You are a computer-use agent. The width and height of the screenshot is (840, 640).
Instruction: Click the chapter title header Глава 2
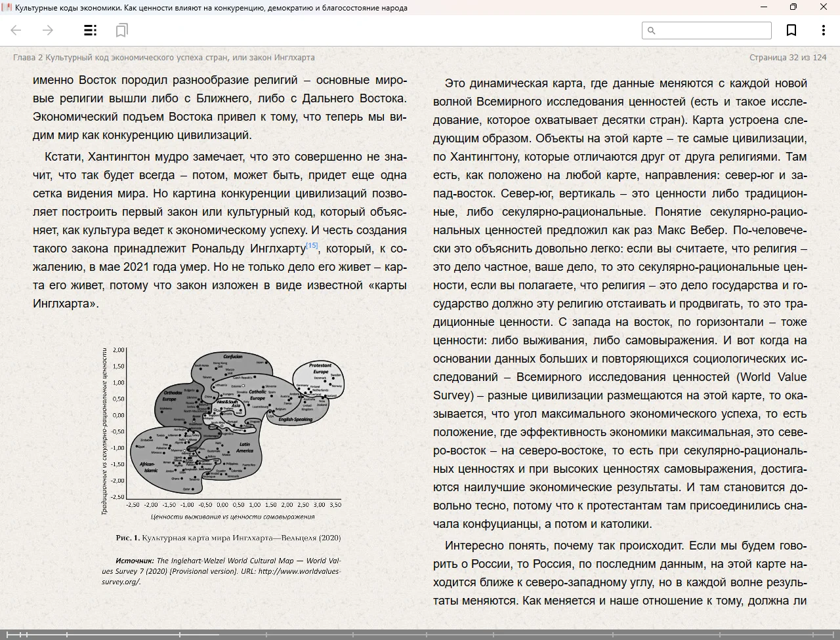163,58
